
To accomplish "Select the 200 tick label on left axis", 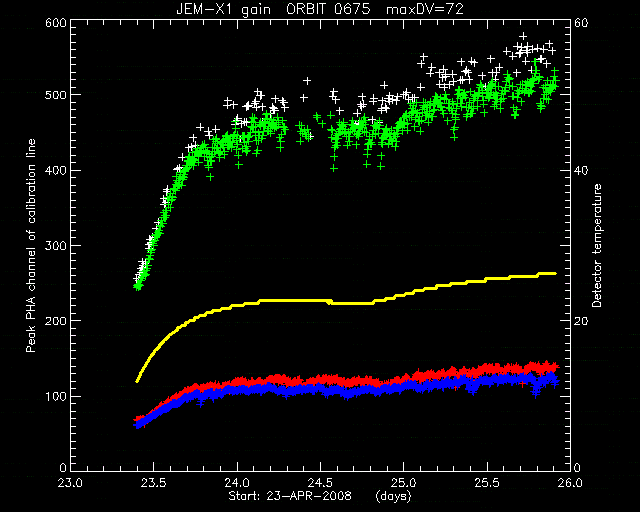I will pyautogui.click(x=56, y=321).
